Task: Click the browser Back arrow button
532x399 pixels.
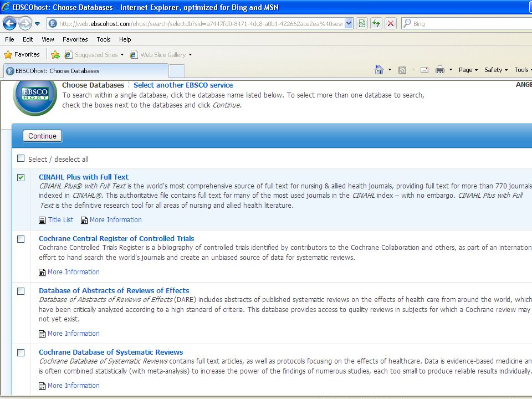Action: [9, 23]
